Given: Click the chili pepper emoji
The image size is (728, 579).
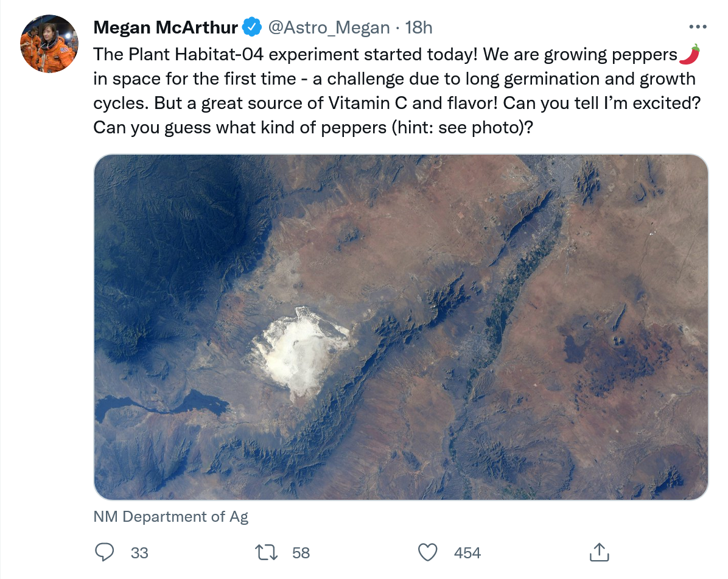Looking at the screenshot, I should point(689,55).
